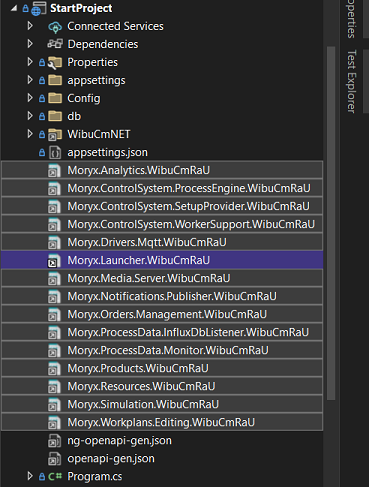
Task: Expand Connected Services node
Action: (30, 26)
